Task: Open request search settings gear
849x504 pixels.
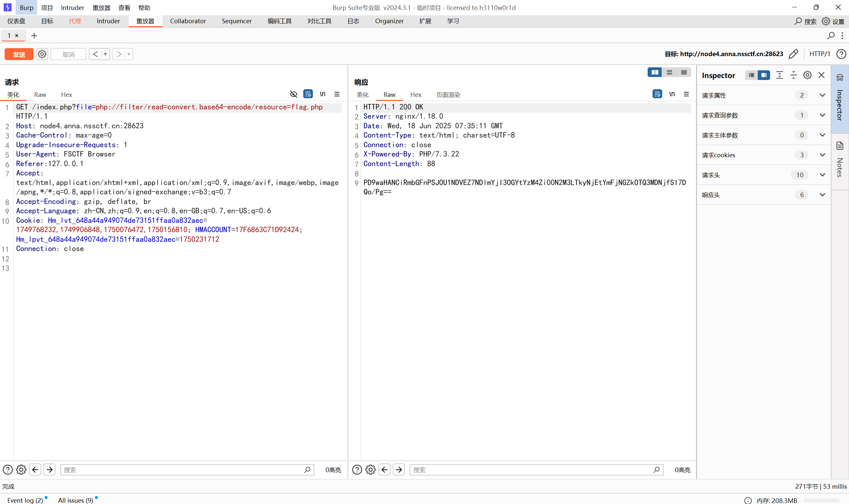Action: tap(21, 470)
